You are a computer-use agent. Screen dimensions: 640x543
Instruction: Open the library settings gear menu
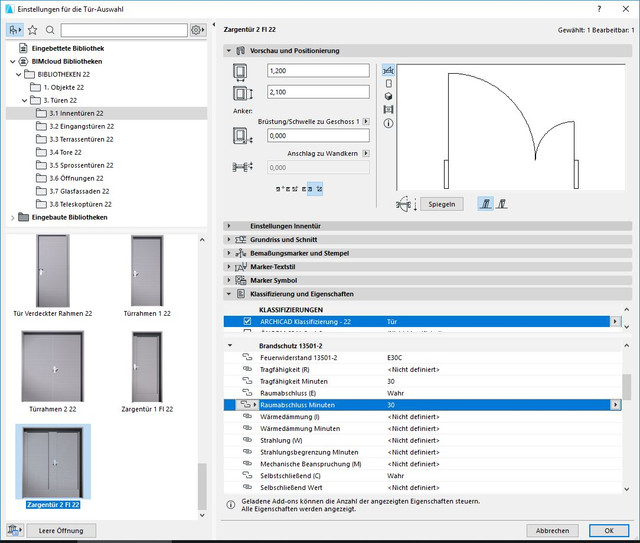click(x=198, y=30)
